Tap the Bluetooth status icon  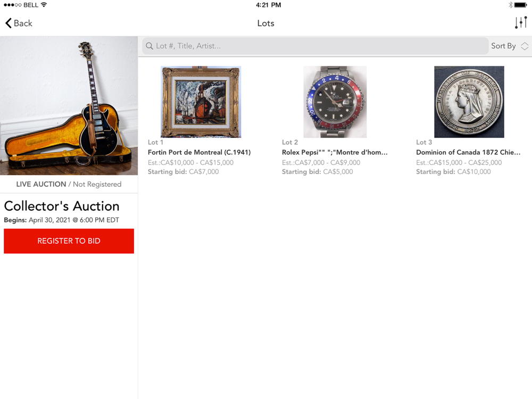[510, 5]
